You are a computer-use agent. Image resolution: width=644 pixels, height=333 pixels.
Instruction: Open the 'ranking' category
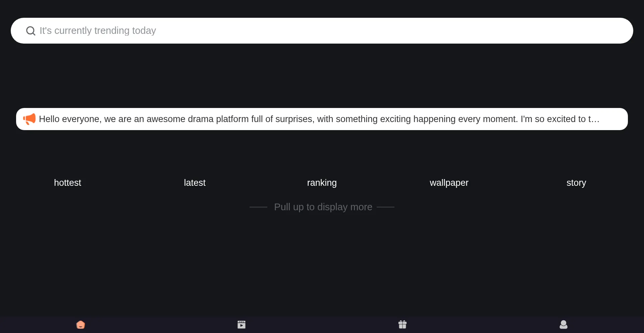point(322,183)
